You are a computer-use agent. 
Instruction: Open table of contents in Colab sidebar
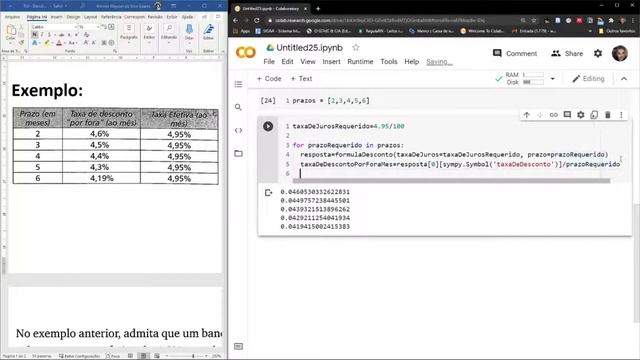[x=238, y=84]
